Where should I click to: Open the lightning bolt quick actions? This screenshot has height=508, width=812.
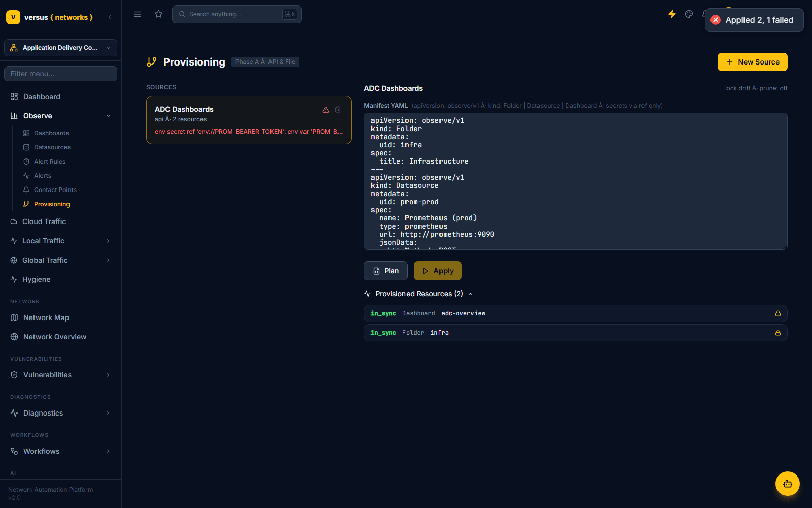tap(672, 14)
